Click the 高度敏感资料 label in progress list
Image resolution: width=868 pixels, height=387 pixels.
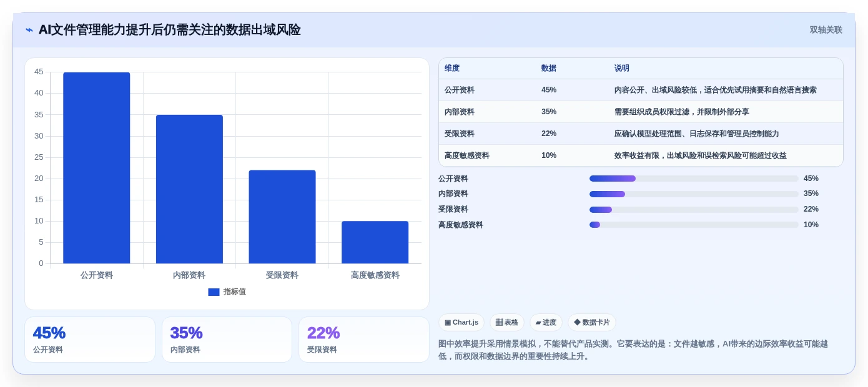coord(461,225)
